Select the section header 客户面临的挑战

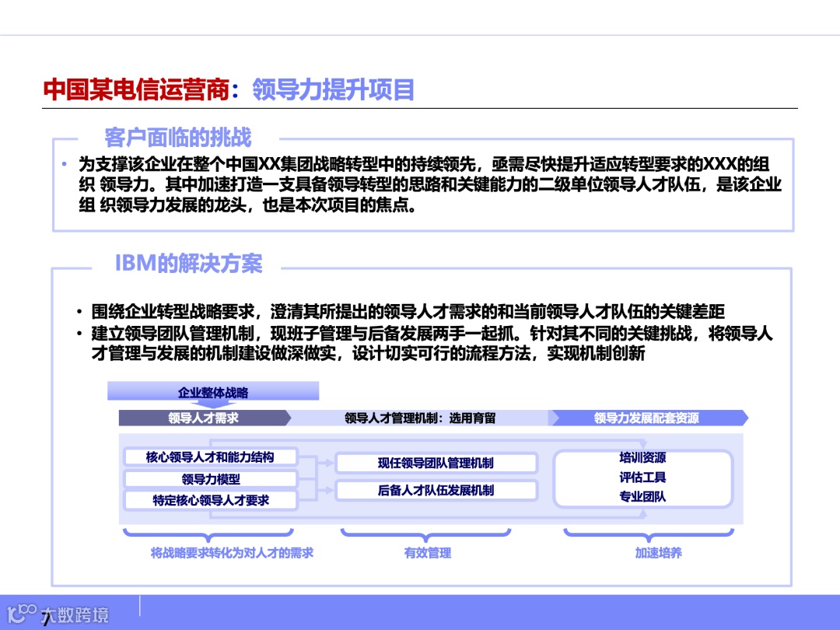tap(177, 138)
